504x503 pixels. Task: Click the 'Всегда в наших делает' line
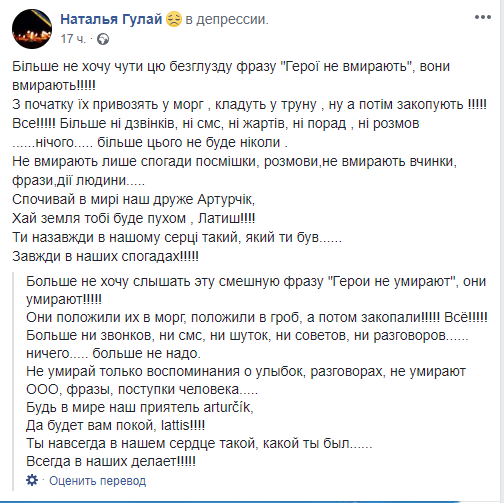point(111,461)
